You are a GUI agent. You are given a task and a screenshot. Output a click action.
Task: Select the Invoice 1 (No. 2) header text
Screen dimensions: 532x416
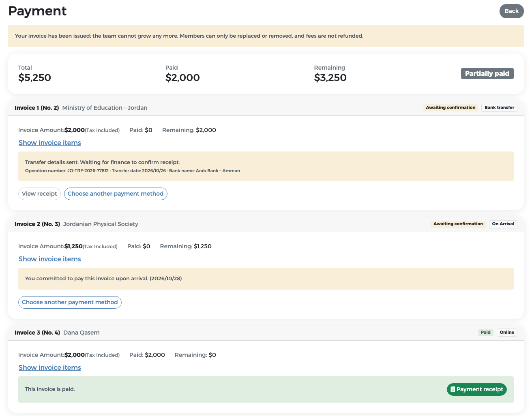tap(37, 108)
